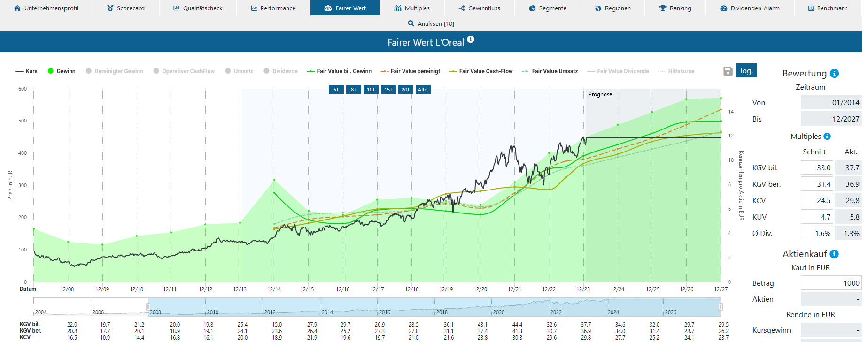The height and width of the screenshot is (342, 868).
Task: Toggle the Kurs series in legend
Action: pos(26,71)
